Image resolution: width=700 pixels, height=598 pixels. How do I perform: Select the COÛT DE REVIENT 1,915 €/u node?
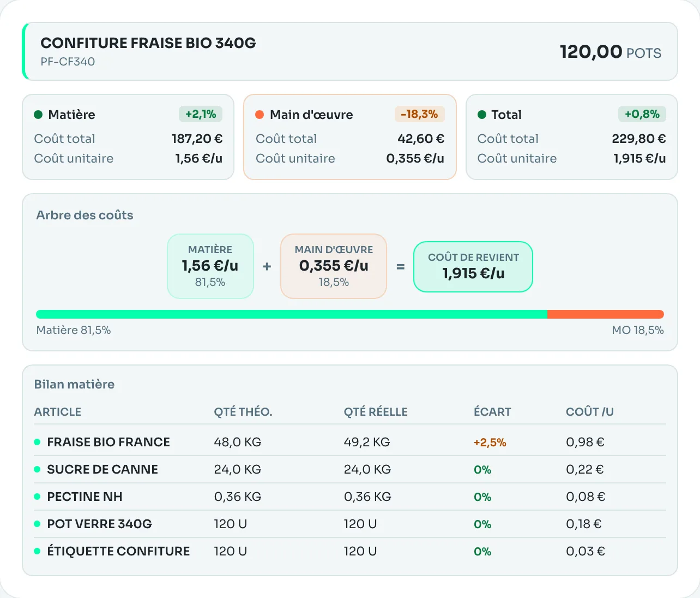473,267
